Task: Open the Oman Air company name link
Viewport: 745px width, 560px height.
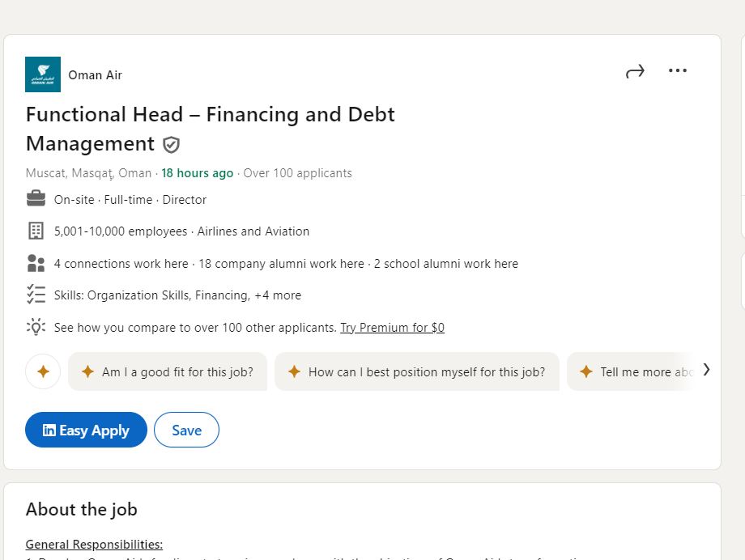Action: (95, 75)
